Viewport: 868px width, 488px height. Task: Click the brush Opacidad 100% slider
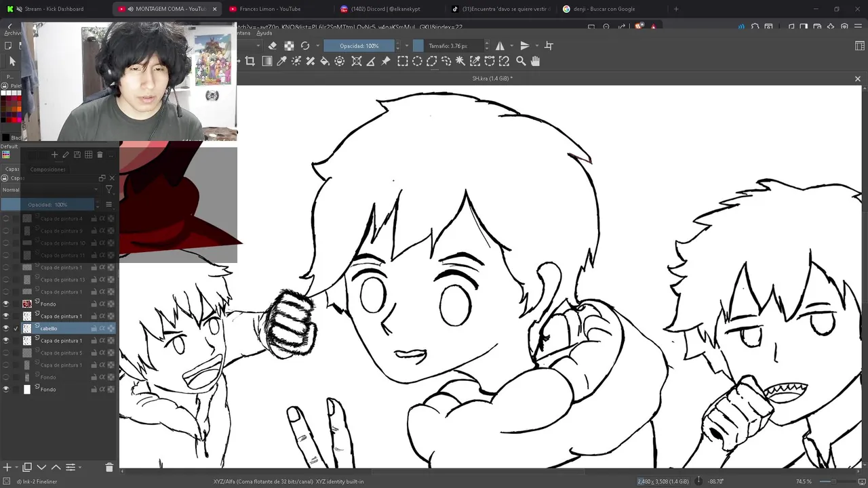coord(359,45)
